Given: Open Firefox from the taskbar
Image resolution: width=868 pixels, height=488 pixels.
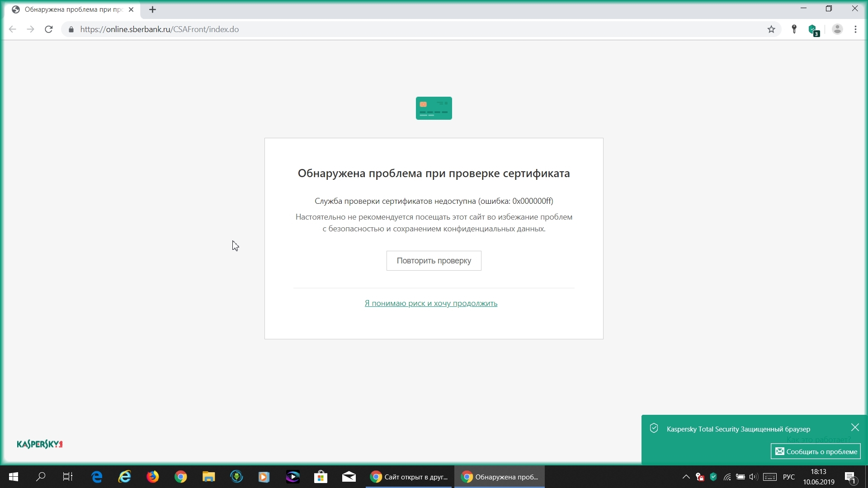Looking at the screenshot, I should point(153,477).
